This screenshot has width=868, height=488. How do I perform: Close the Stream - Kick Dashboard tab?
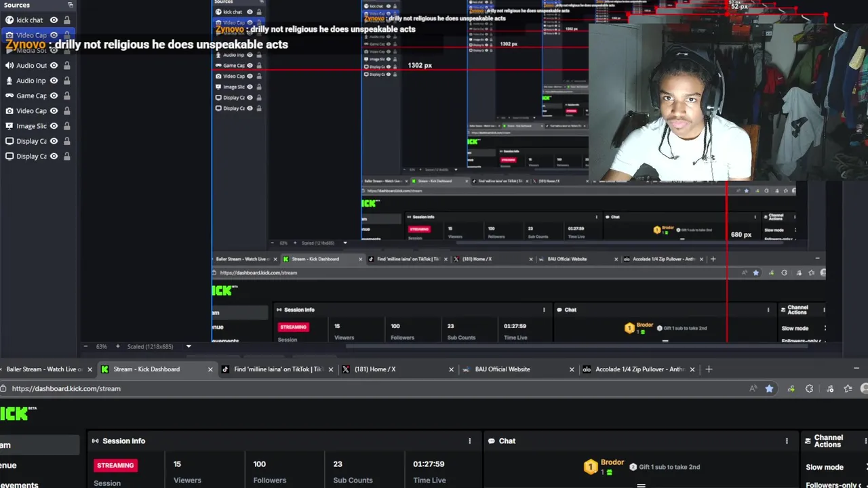pyautogui.click(x=210, y=369)
